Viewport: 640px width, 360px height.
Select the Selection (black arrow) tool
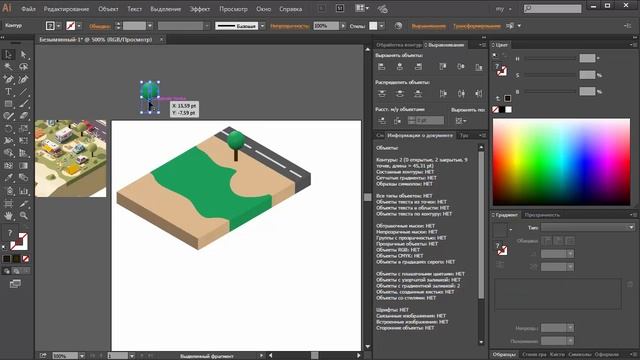coord(8,54)
